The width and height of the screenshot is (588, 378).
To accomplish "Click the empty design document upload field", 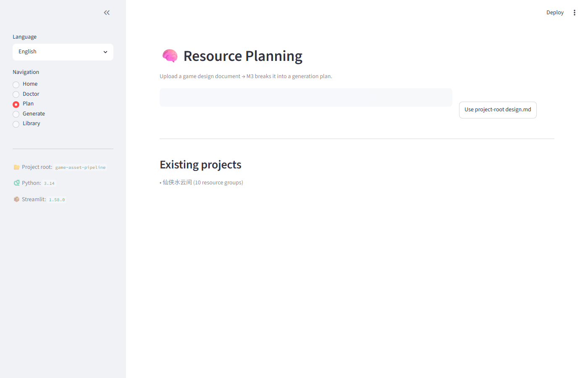I will pyautogui.click(x=306, y=97).
